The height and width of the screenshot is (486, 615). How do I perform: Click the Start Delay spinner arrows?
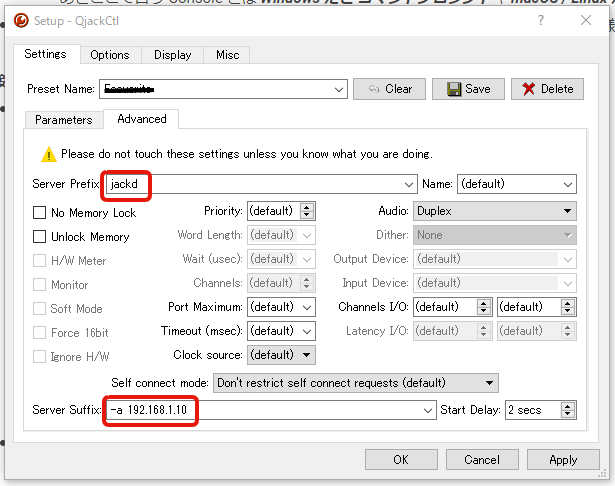click(568, 410)
